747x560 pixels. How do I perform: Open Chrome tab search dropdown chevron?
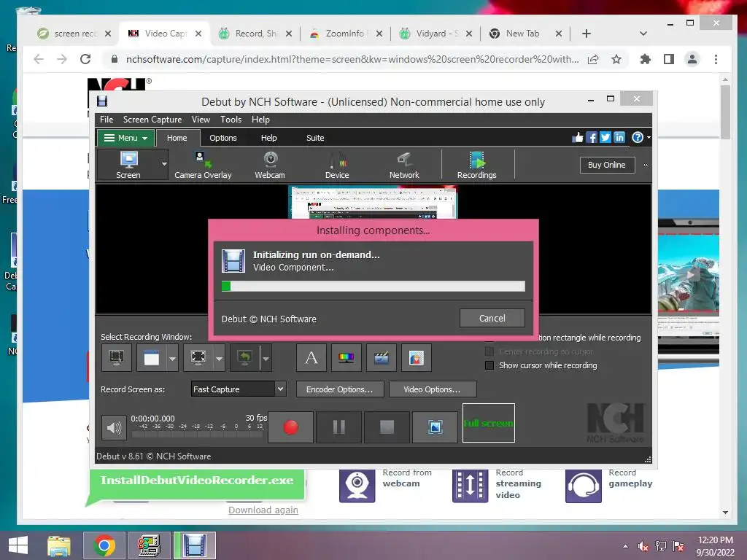pyautogui.click(x=643, y=34)
